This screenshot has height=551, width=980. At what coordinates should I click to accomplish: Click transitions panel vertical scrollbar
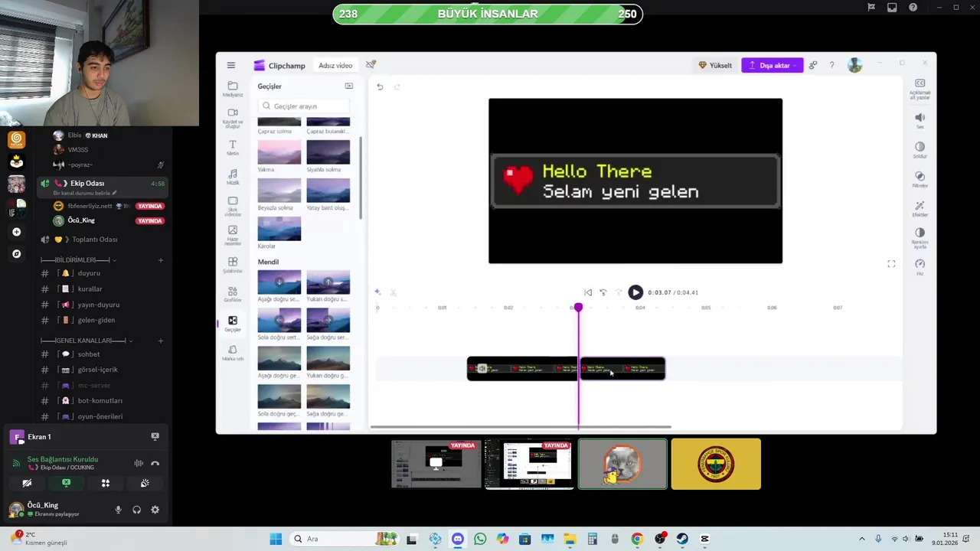coord(361,176)
